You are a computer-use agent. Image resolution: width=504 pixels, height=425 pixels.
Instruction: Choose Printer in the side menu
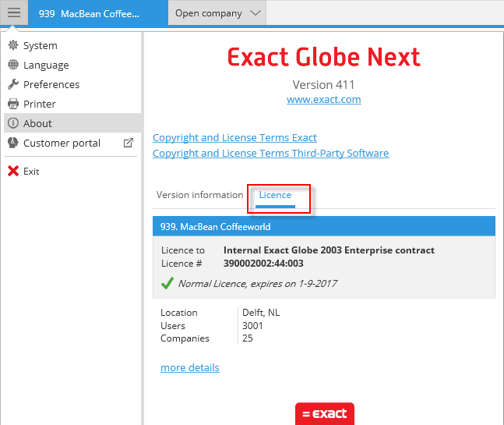click(72, 104)
